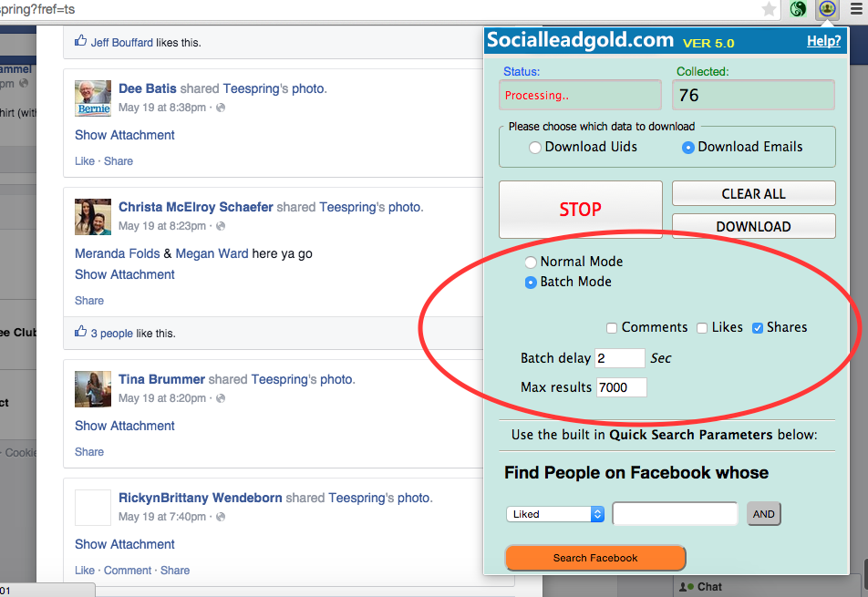This screenshot has height=597, width=868.
Task: Click globe privacy icon on Tina Brummer post
Action: point(221,398)
